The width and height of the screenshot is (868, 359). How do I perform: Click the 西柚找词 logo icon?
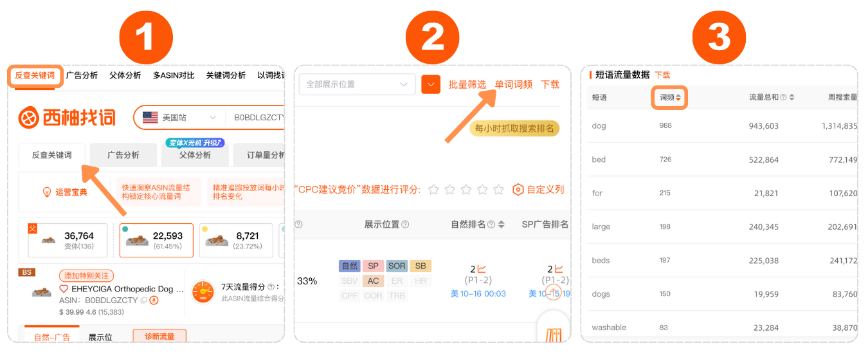tap(29, 118)
